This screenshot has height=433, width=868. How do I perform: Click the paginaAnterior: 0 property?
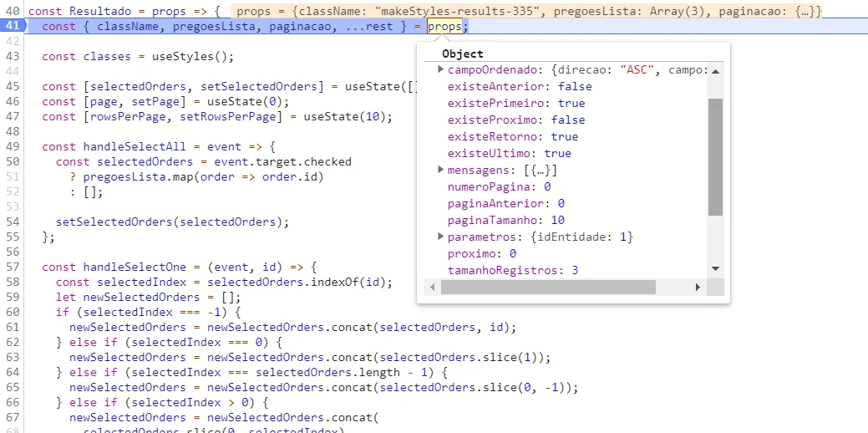[506, 203]
